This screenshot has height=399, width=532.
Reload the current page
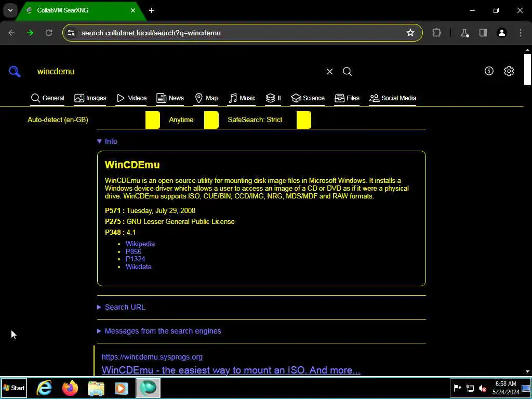(49, 33)
